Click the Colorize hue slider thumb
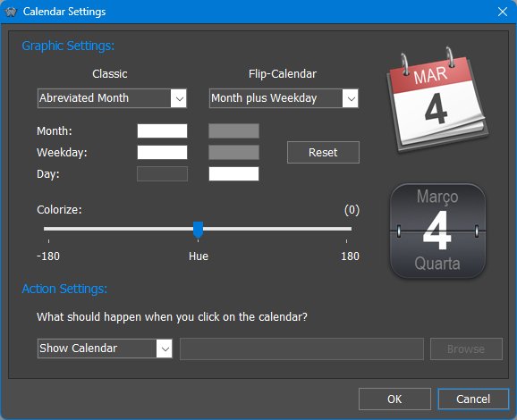Viewport: 517px width, 420px height. [x=198, y=230]
